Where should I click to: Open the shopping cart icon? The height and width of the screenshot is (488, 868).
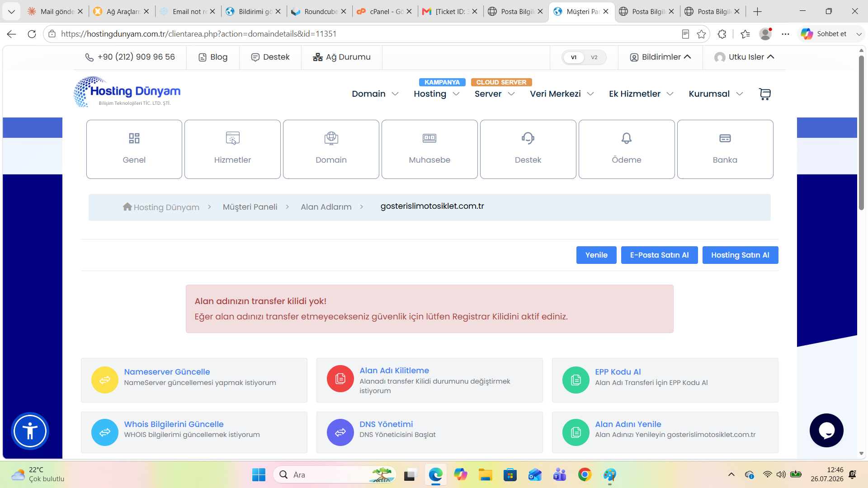[x=764, y=94]
